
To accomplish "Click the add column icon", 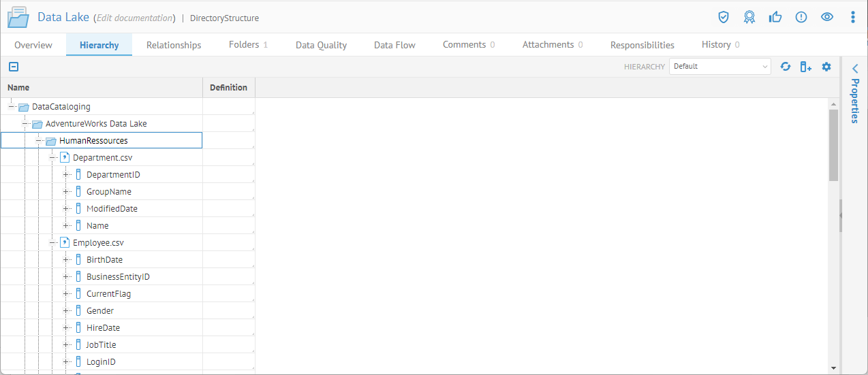I will [x=805, y=67].
